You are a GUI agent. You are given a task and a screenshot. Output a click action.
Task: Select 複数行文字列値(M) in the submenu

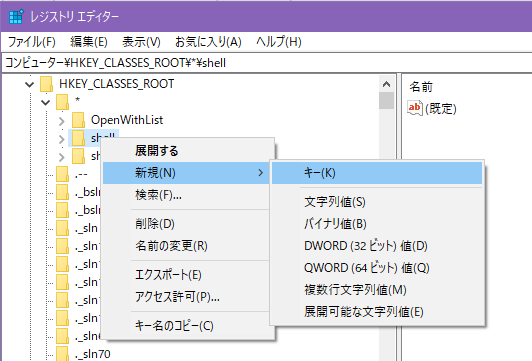377,290
